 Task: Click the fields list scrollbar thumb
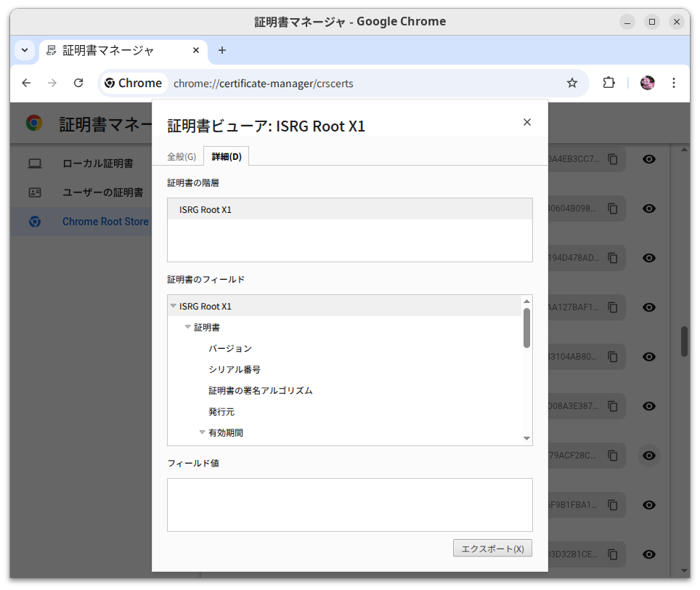point(526,328)
